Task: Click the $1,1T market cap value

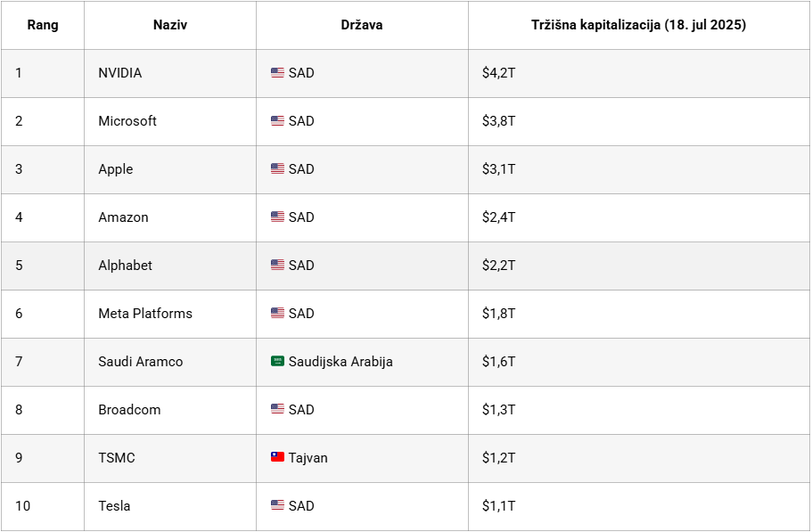Action: click(x=499, y=506)
